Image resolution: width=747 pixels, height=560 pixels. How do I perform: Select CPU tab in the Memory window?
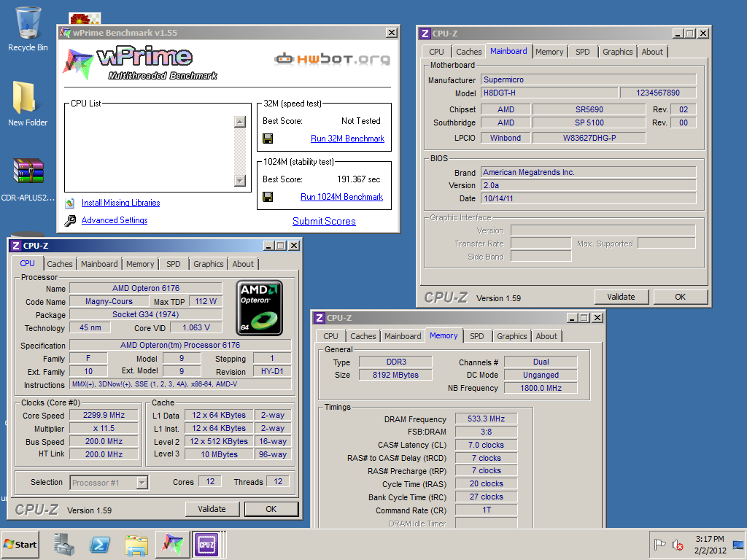click(330, 336)
